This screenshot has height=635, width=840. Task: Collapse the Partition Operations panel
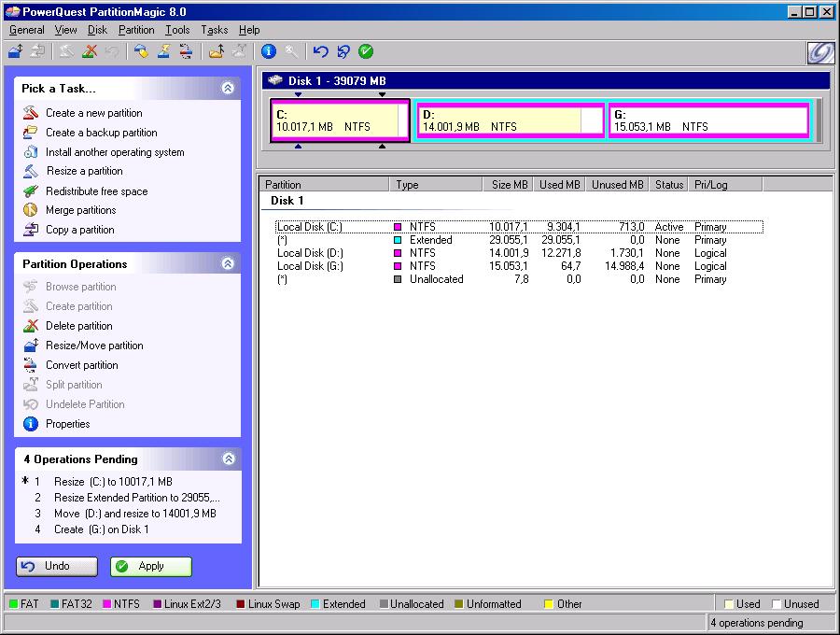tap(228, 263)
